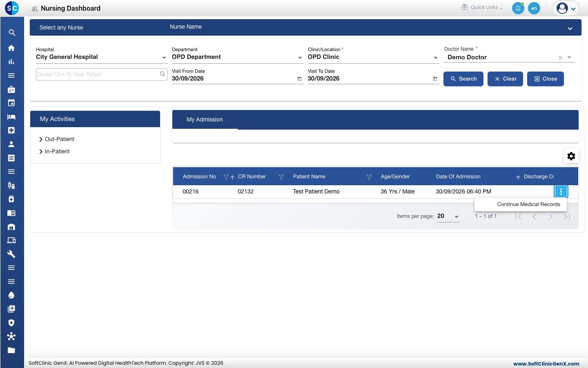The height and width of the screenshot is (368, 588).
Task: Open the add-to-library plus sidebar icon
Action: point(11,309)
